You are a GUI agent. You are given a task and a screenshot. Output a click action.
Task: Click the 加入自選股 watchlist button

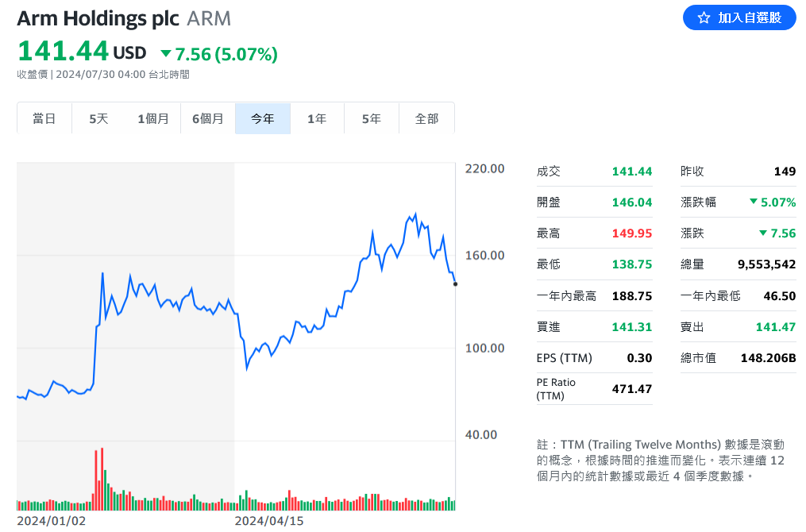tap(739, 17)
